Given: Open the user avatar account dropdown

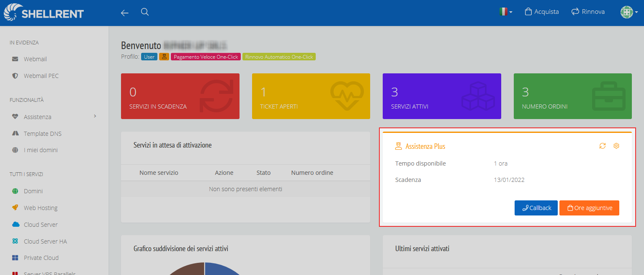Looking at the screenshot, I should pyautogui.click(x=629, y=12).
